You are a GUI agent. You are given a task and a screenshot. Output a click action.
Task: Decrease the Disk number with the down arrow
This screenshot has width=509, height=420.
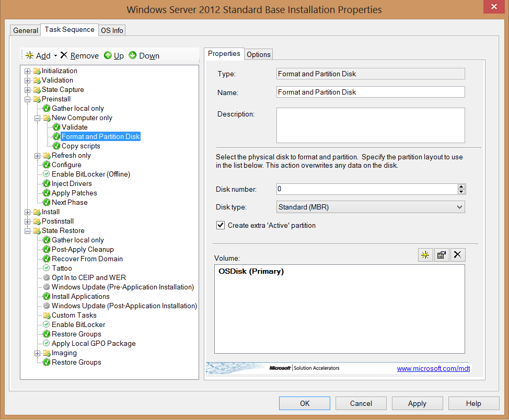coord(461,192)
